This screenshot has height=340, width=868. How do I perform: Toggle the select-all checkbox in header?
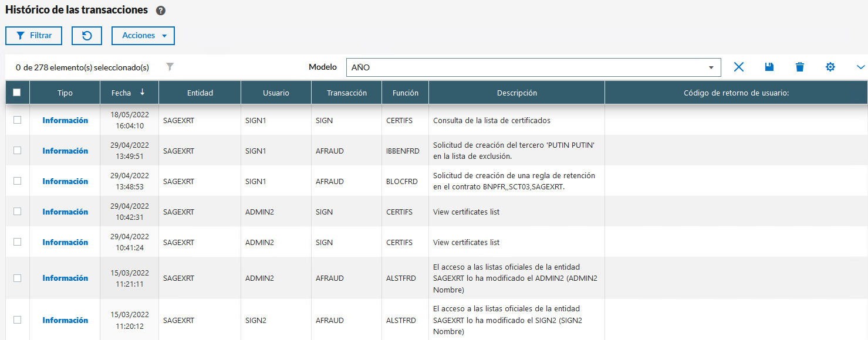(17, 92)
